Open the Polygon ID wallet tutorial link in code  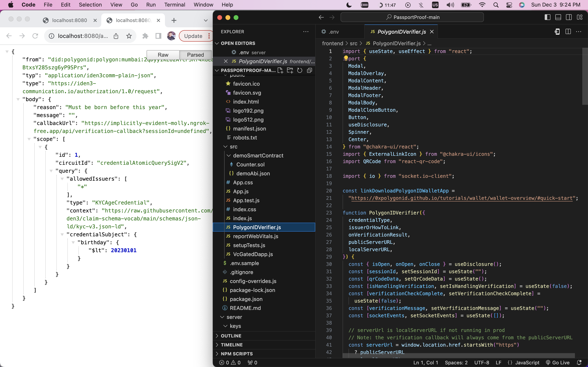(462, 198)
